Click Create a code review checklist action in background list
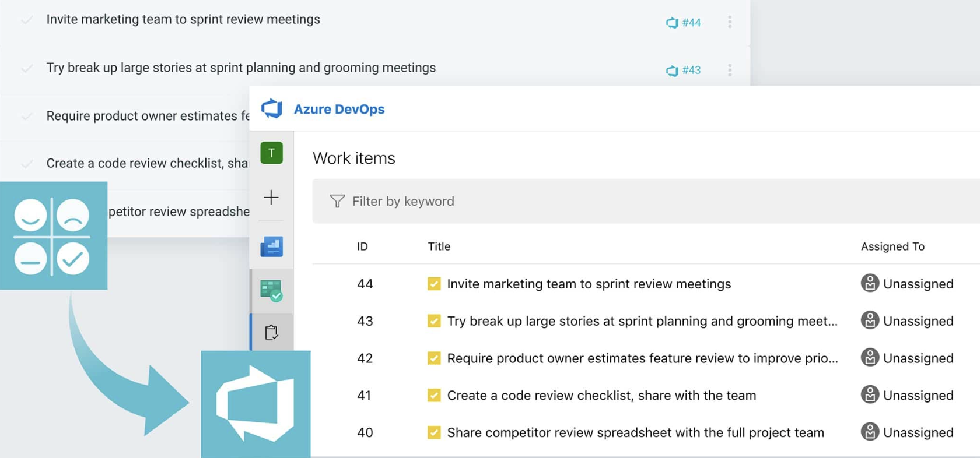This screenshot has width=980, height=458. point(148,163)
